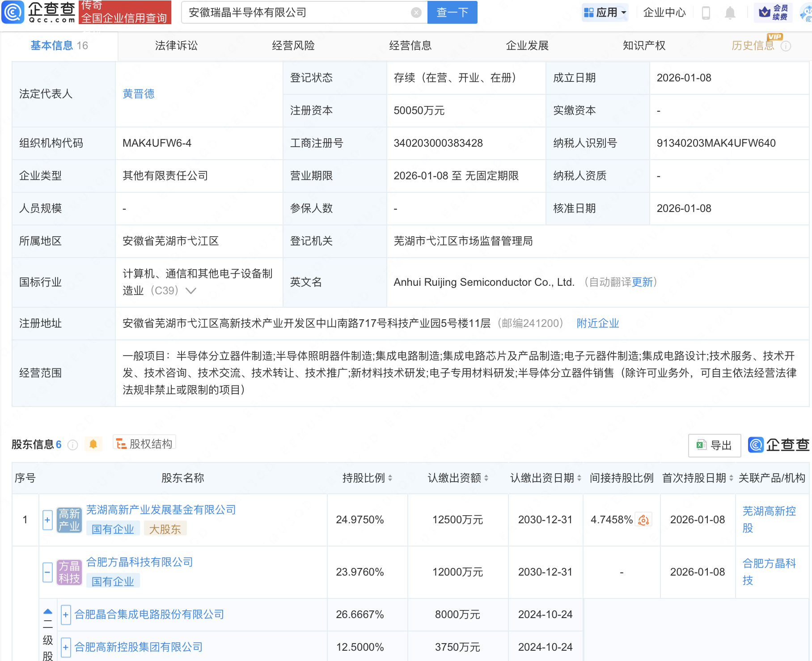Click the 企查查 logo icon top-left
Image resolution: width=812 pixels, height=661 pixels.
pos(13,12)
